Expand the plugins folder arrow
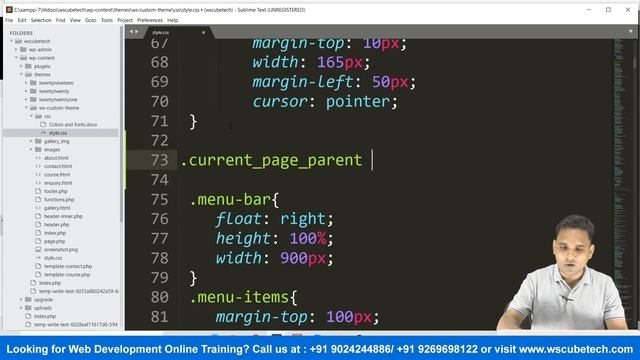640x360 pixels. (21, 66)
